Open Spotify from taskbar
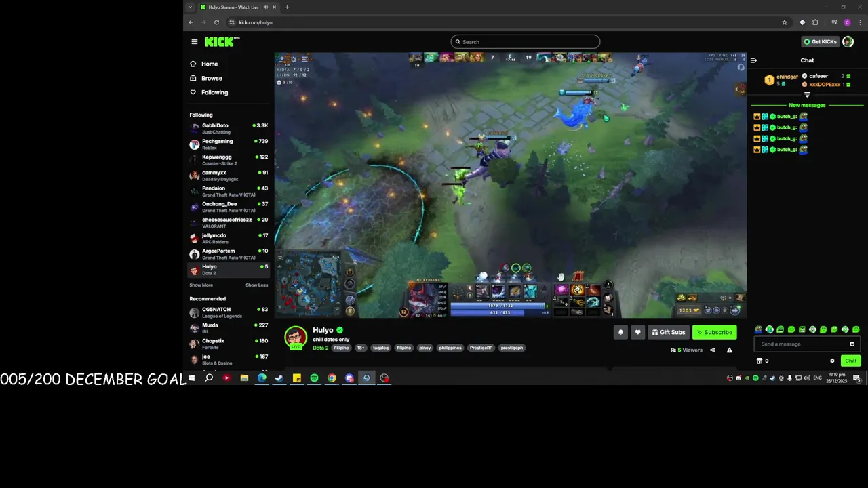This screenshot has width=868, height=488. (x=314, y=378)
